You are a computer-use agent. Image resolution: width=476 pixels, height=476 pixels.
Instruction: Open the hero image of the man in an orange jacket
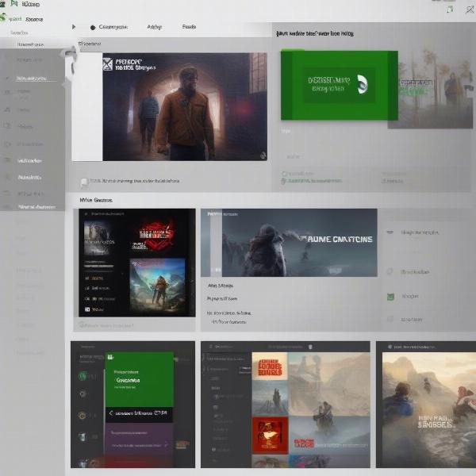(x=185, y=107)
